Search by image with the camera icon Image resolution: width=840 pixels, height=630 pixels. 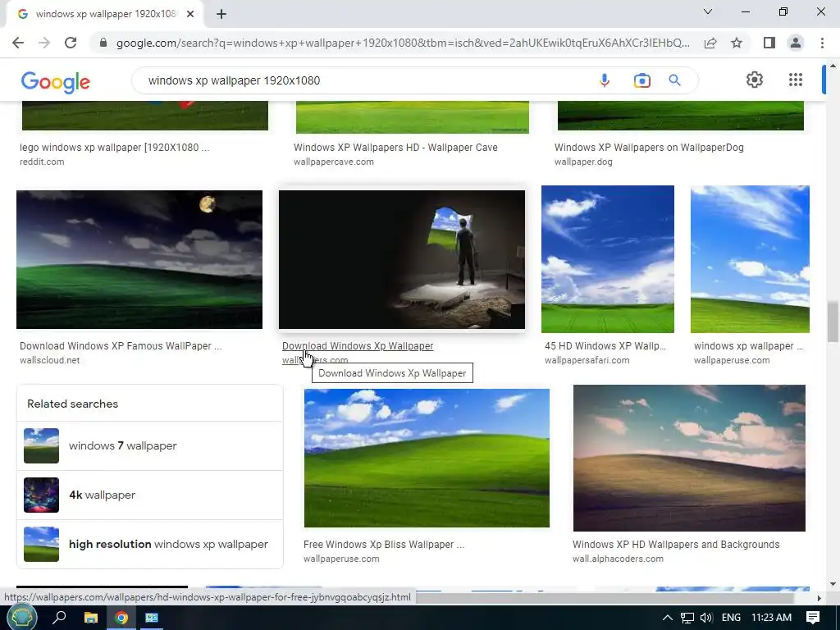(x=641, y=80)
